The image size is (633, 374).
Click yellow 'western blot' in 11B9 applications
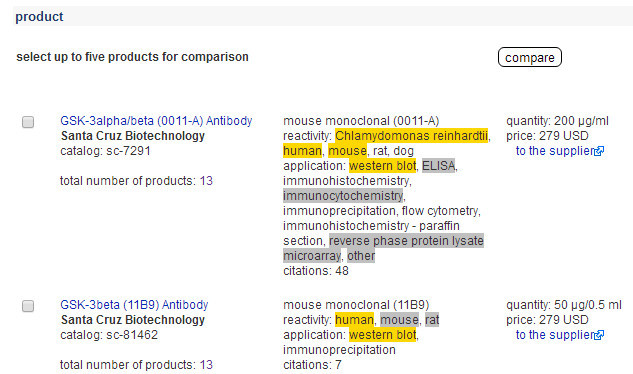pos(382,335)
